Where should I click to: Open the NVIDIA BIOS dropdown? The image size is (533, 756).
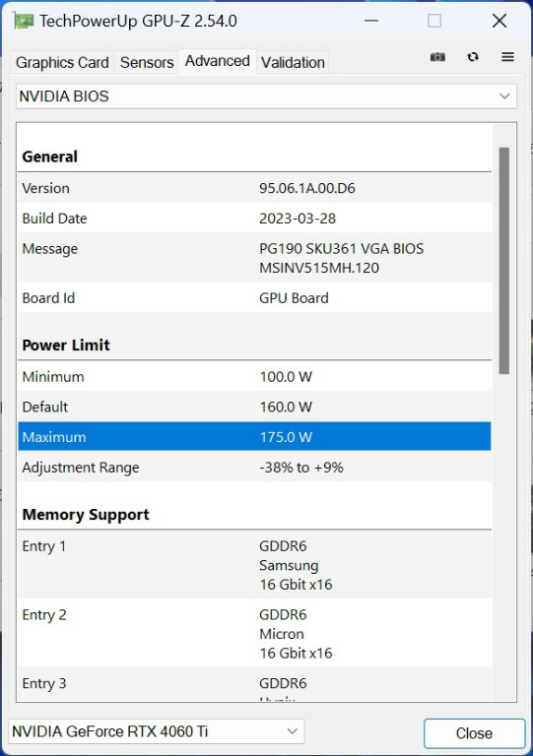point(266,95)
